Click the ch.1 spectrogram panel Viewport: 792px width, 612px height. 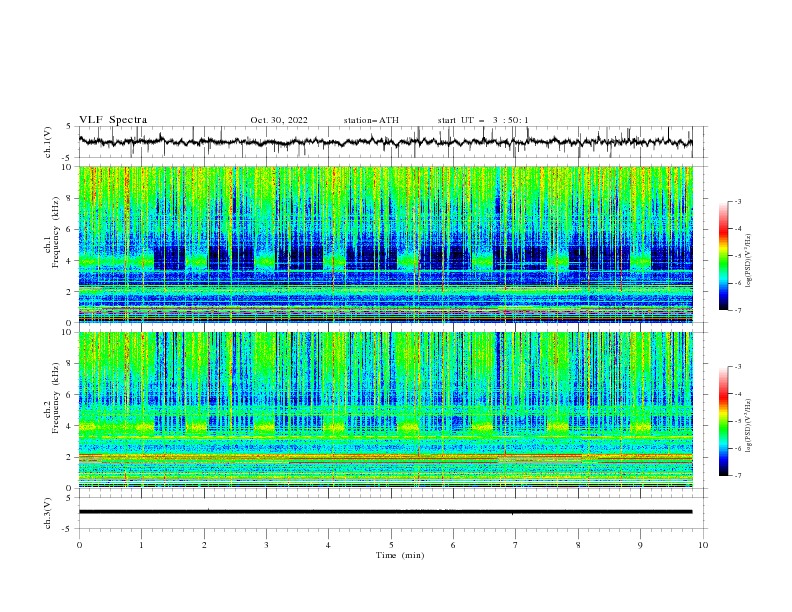coord(385,244)
